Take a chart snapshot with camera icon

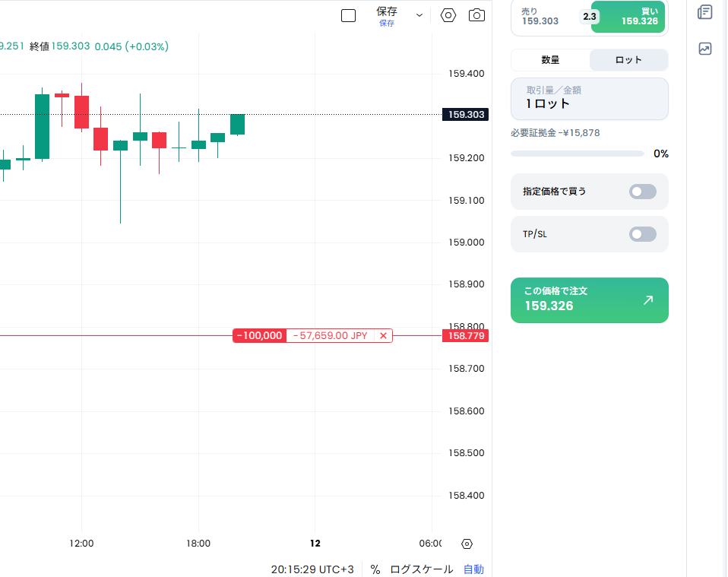(x=476, y=15)
